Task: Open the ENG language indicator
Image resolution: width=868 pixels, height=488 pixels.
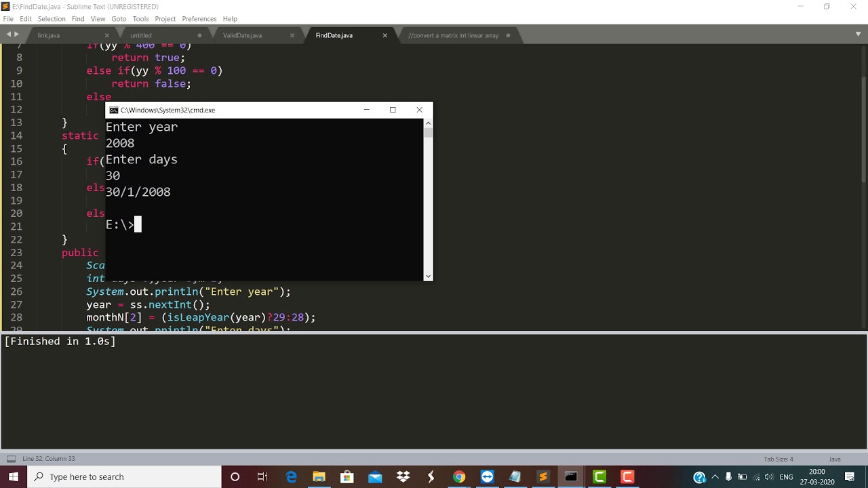Action: [x=787, y=477]
